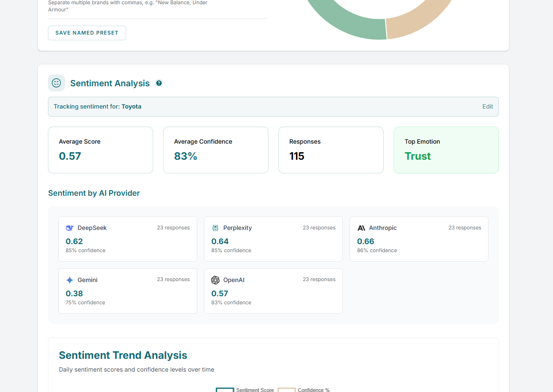Click OpenAI score 0.57 in provider card

[x=220, y=294]
